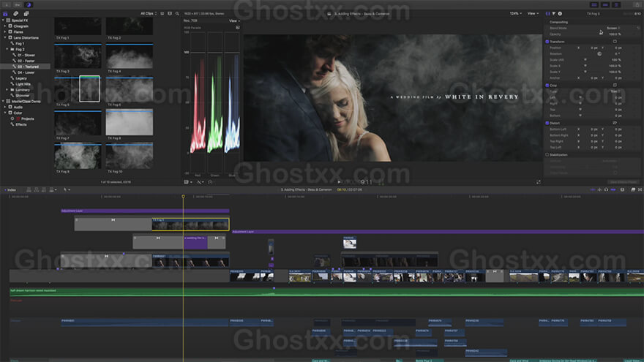Play the viewer with the play button
Viewport: 644px width, 362px height.
[339, 182]
